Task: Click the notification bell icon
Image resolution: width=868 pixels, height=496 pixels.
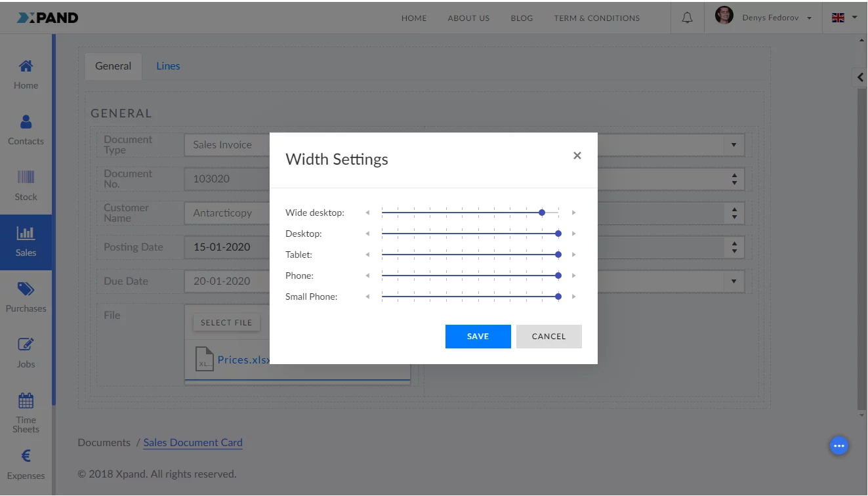Action: (687, 18)
